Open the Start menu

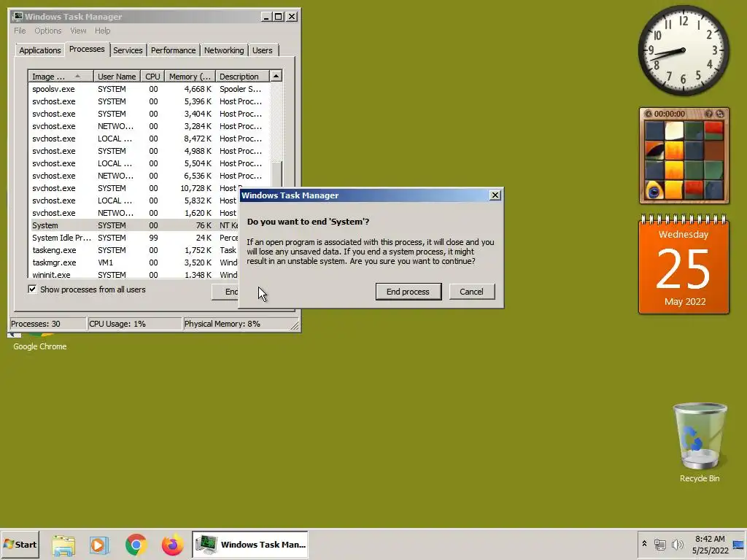point(20,544)
